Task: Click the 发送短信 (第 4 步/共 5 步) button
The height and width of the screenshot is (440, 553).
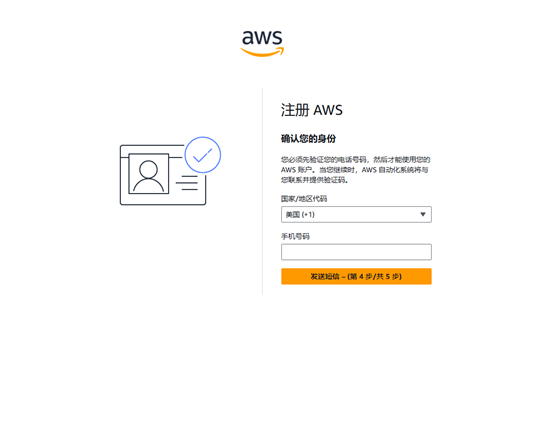Action: pos(356,276)
